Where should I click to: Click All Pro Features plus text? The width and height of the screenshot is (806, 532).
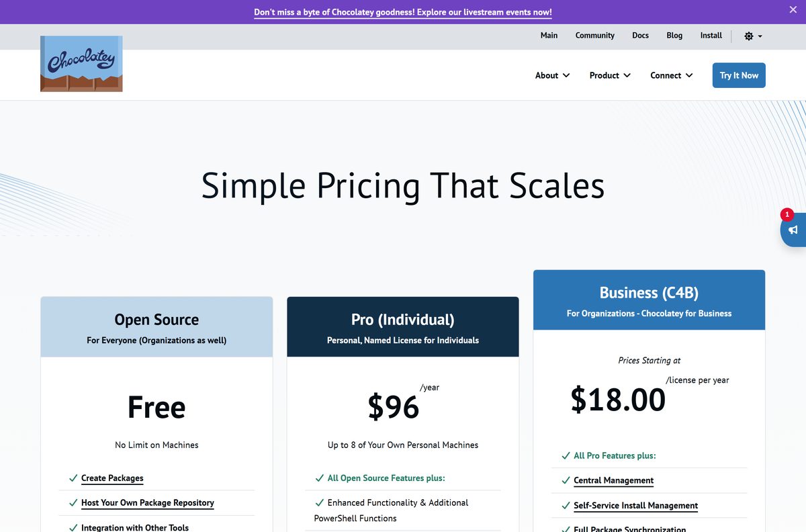click(x=615, y=455)
